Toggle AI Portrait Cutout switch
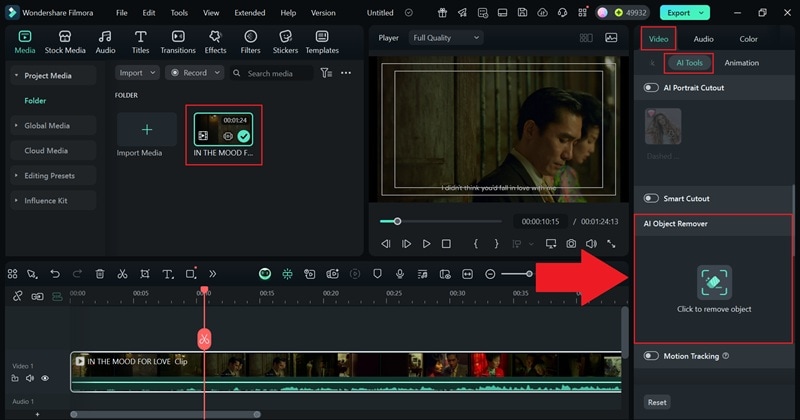 click(x=651, y=88)
